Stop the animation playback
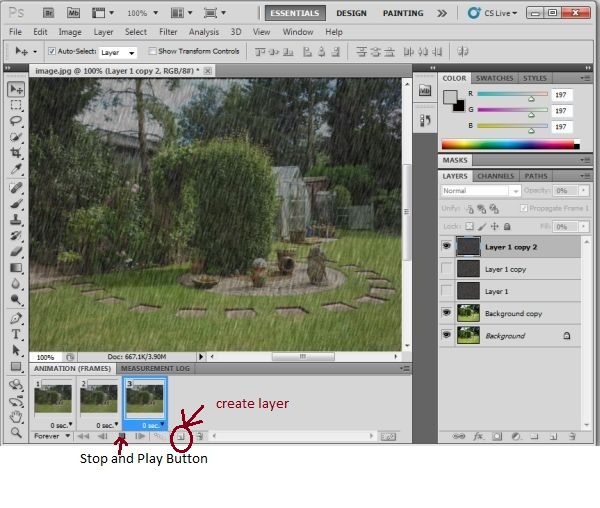This screenshot has width=600, height=508. [x=122, y=436]
